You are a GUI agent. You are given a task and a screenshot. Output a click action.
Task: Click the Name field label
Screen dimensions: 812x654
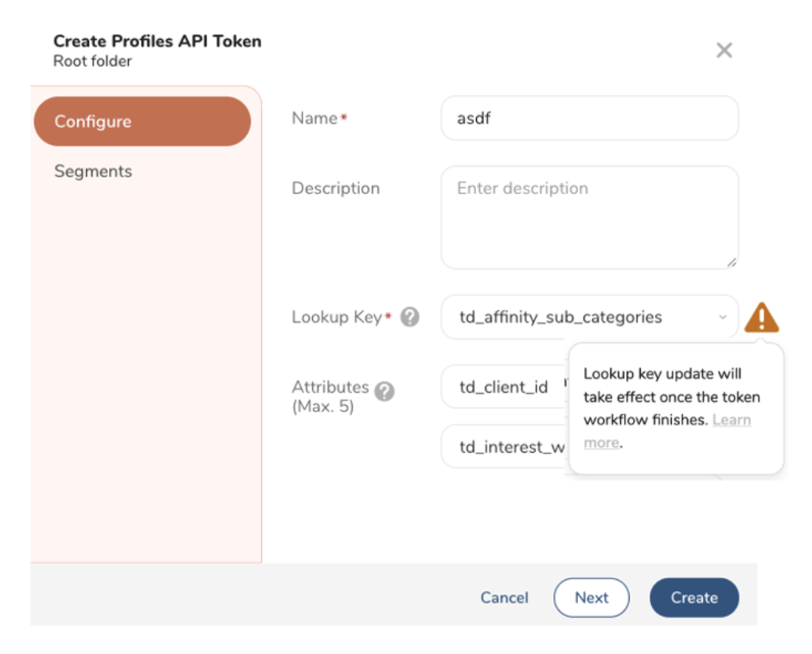315,119
